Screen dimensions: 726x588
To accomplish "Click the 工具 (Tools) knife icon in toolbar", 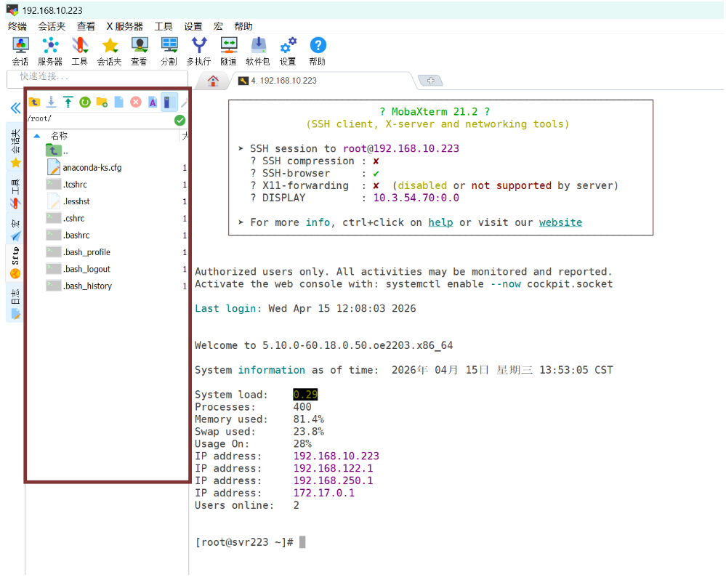I will [x=80, y=51].
